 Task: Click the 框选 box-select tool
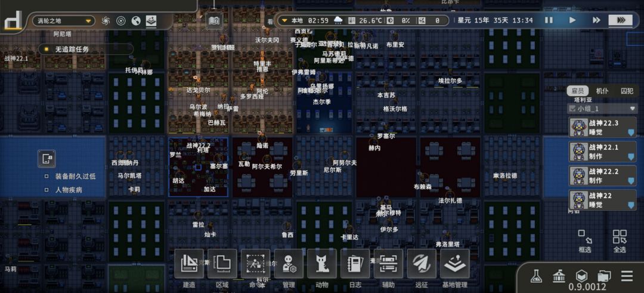585,242
